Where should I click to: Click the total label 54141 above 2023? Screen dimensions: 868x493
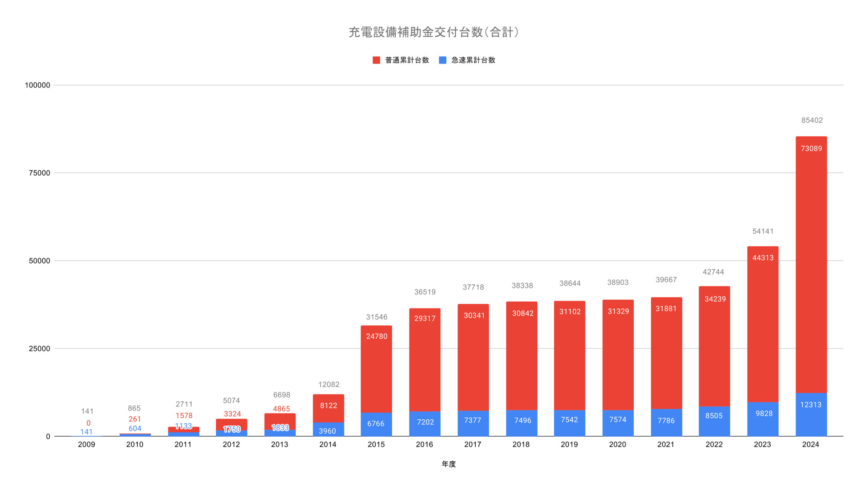(763, 231)
